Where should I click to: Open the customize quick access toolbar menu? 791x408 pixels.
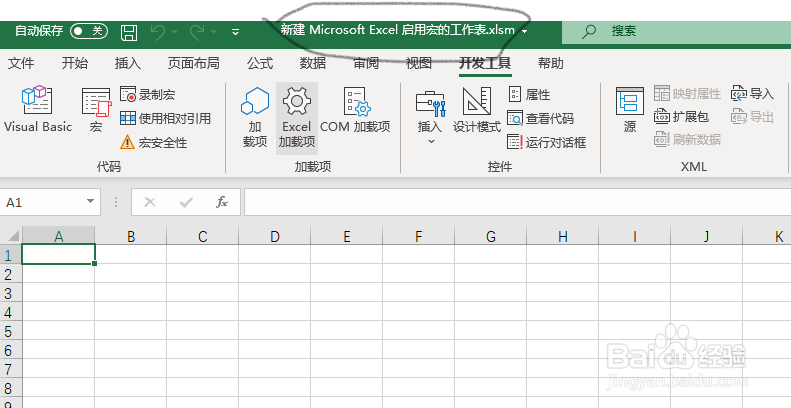click(x=235, y=32)
